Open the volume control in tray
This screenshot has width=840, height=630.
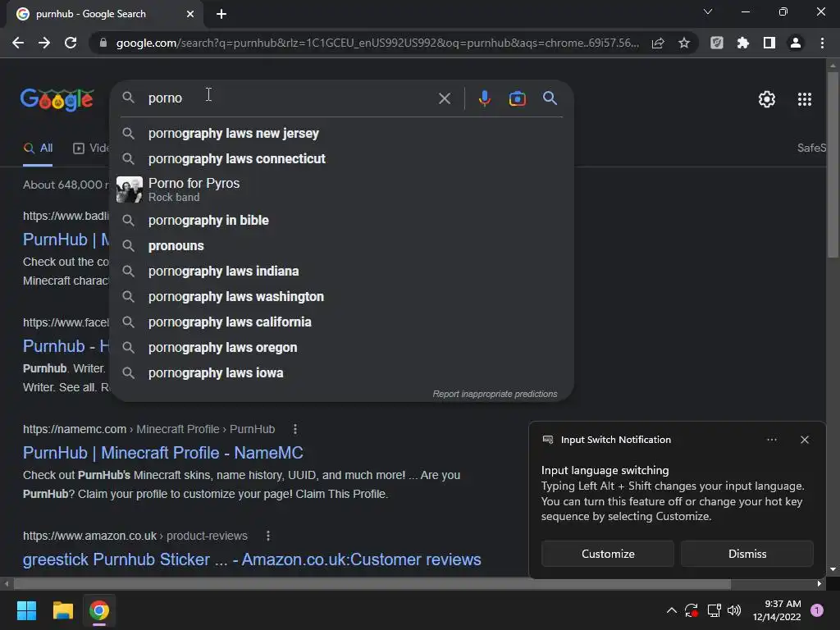coord(734,610)
